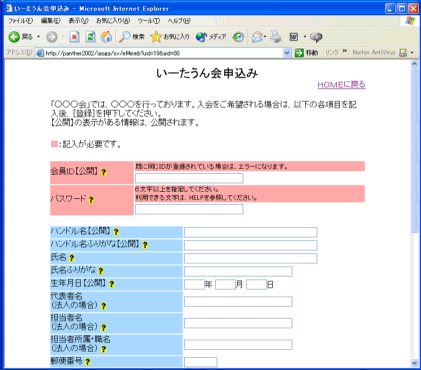Click the 氏名 input field

coord(251,258)
